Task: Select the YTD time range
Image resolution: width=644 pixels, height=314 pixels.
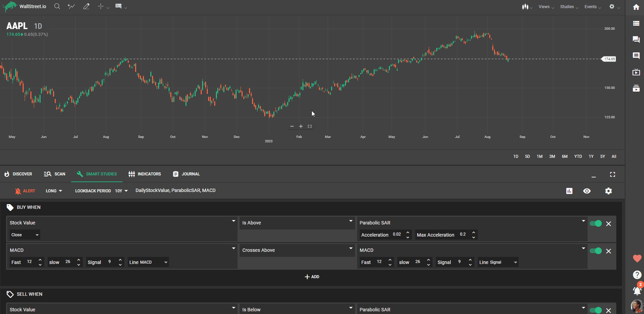Action: coord(578,156)
